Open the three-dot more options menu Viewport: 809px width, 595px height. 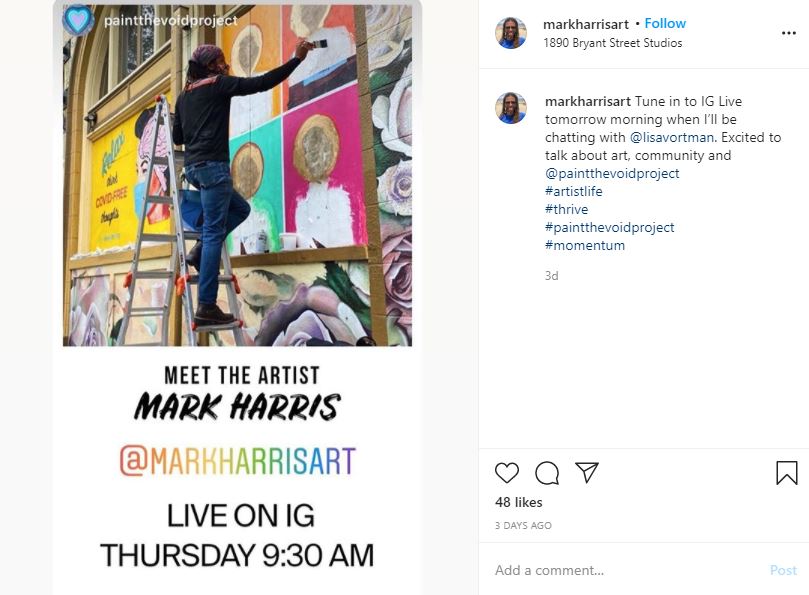[x=788, y=33]
